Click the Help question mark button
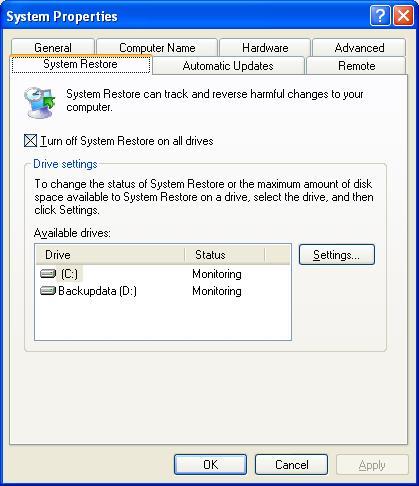419x486 pixels. pos(380,16)
